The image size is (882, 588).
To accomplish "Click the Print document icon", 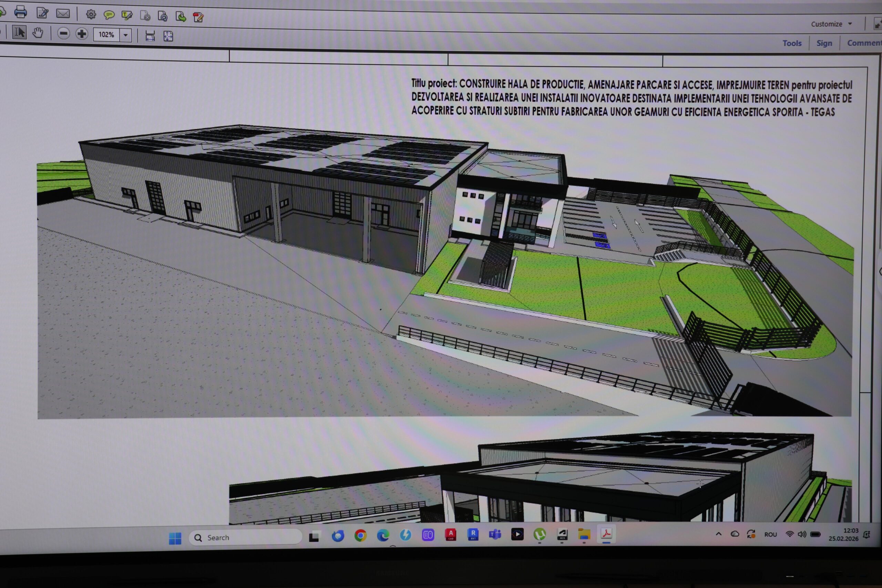I will 20,12.
